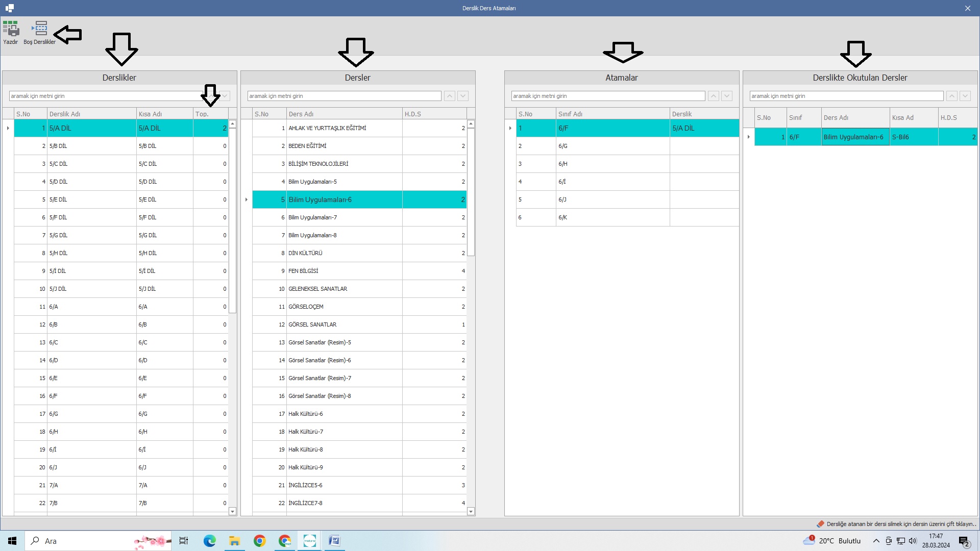The image size is (980, 551).
Task: Select the 6/F row in Atamalar
Action: click(x=628, y=128)
